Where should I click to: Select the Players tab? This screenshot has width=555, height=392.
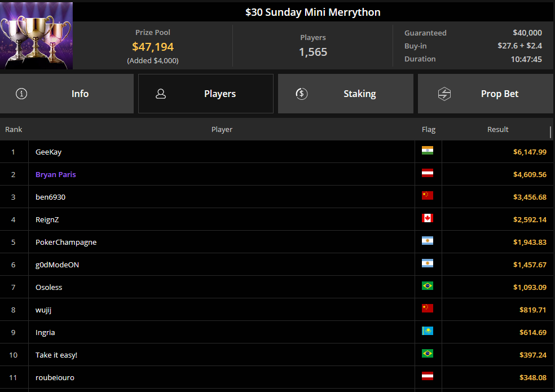[206, 94]
